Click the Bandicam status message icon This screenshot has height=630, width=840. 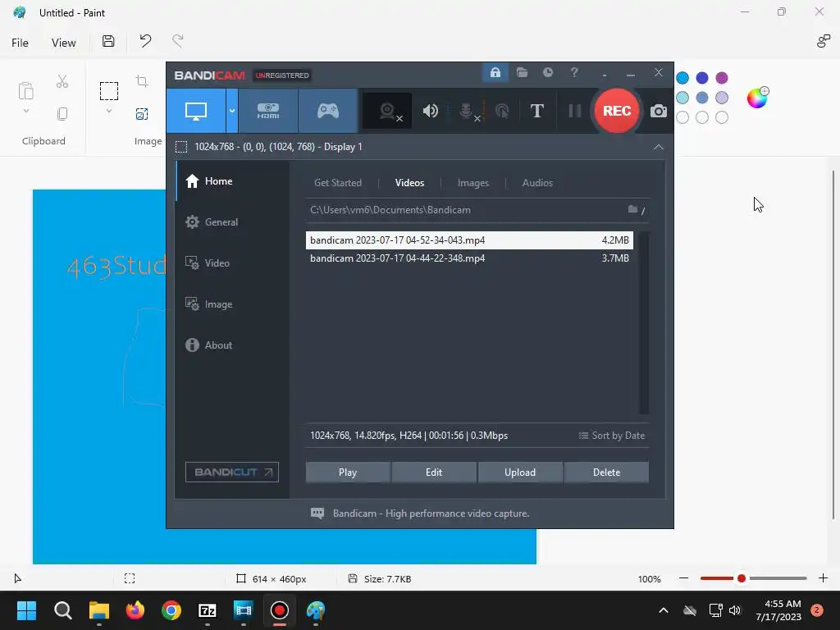coord(317,514)
